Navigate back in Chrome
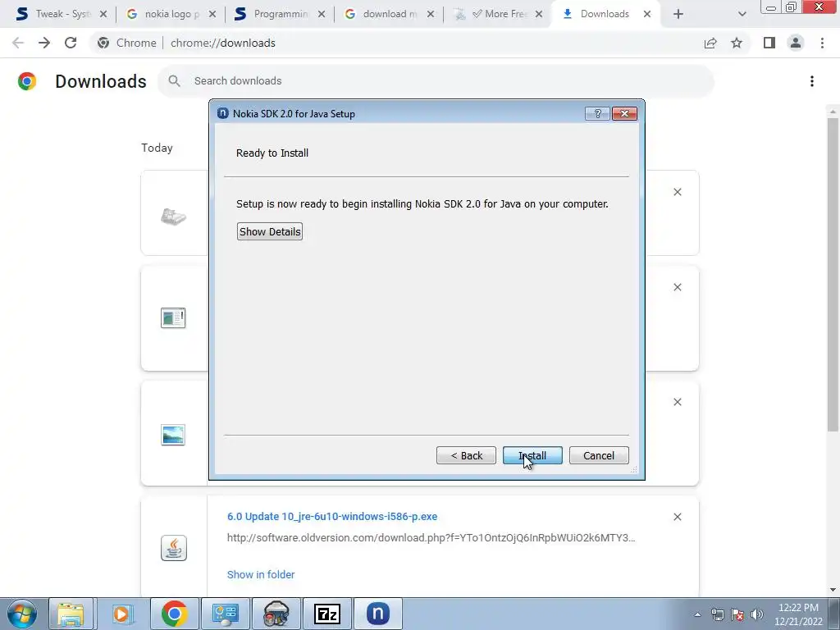The width and height of the screenshot is (840, 630). [18, 43]
